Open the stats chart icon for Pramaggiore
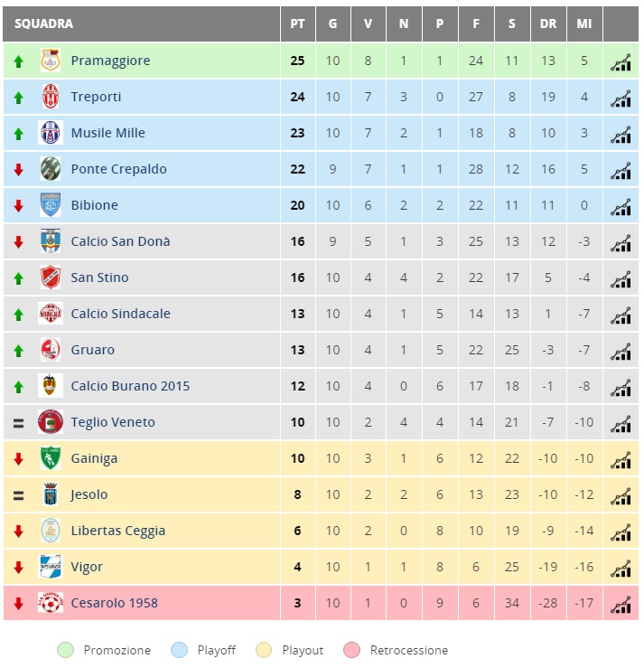The height and width of the screenshot is (668, 644). pos(621,62)
